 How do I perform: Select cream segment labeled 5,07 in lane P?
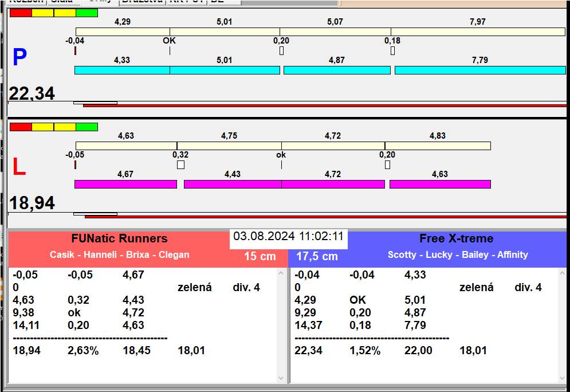point(335,32)
